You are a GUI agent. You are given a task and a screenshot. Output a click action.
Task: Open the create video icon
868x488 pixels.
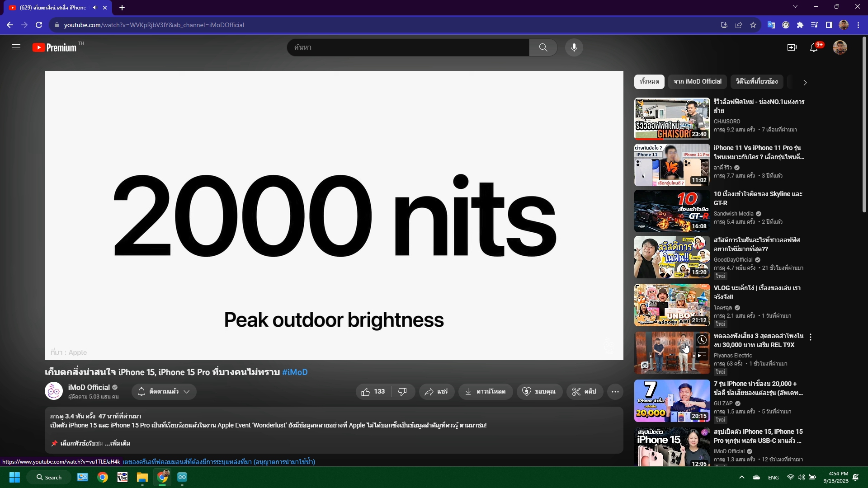(x=792, y=47)
